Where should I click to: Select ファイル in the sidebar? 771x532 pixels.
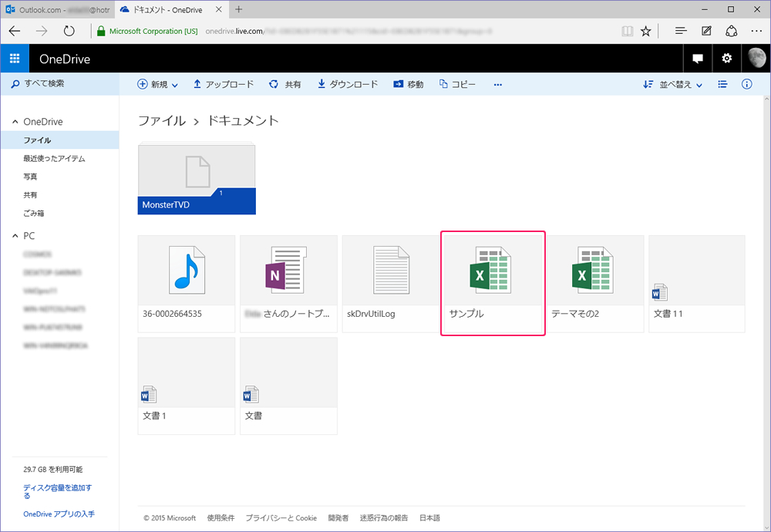coord(59,140)
